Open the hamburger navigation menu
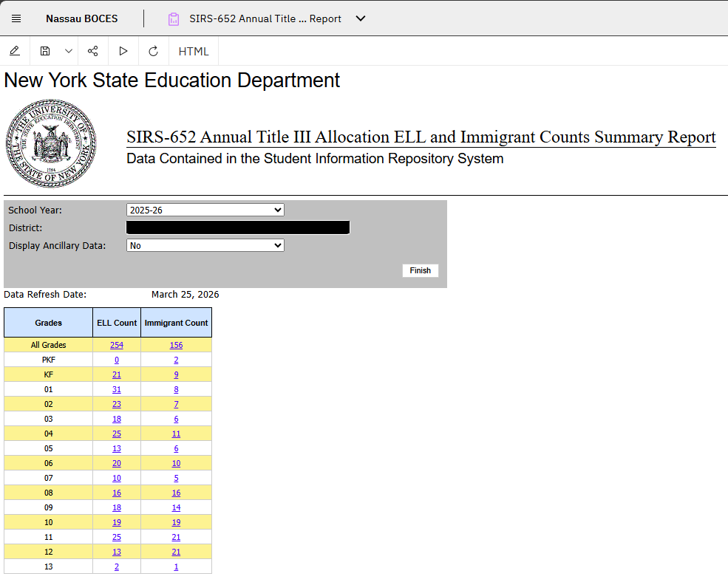 (x=16, y=18)
